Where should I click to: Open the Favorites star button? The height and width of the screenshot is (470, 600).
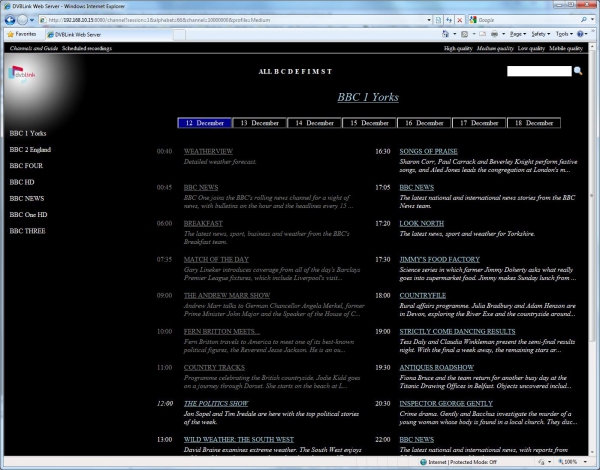(22, 34)
